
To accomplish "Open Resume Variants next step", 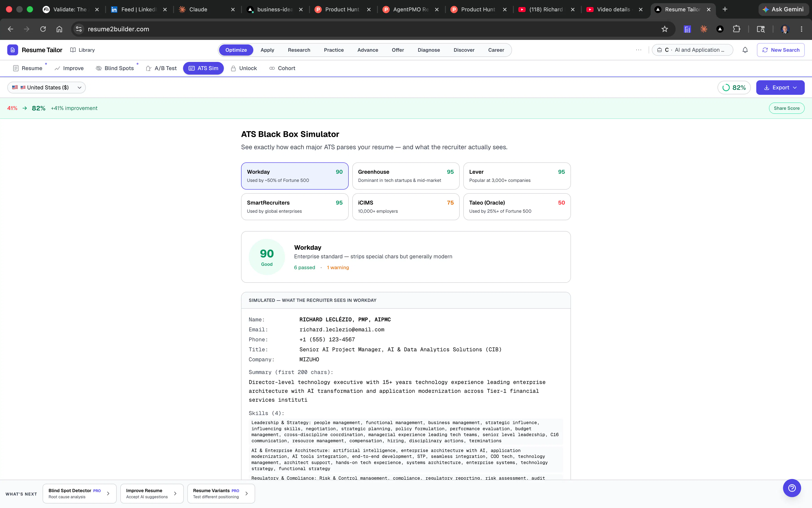I will pos(221,493).
